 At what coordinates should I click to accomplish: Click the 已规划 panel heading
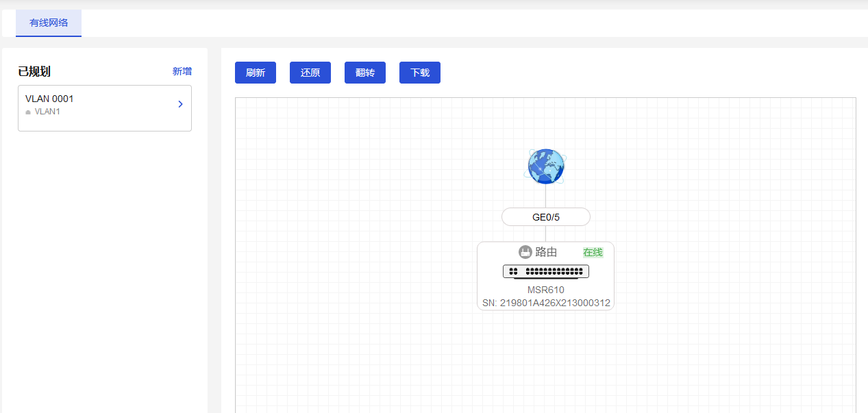click(x=34, y=71)
